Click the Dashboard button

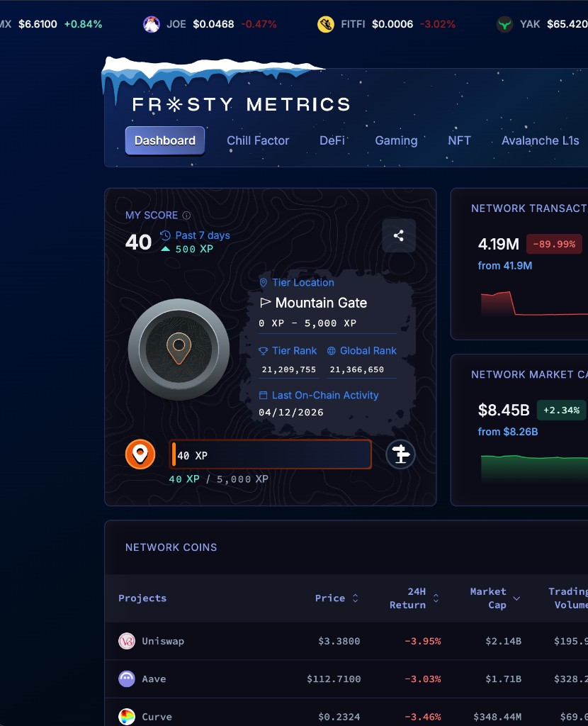(164, 140)
